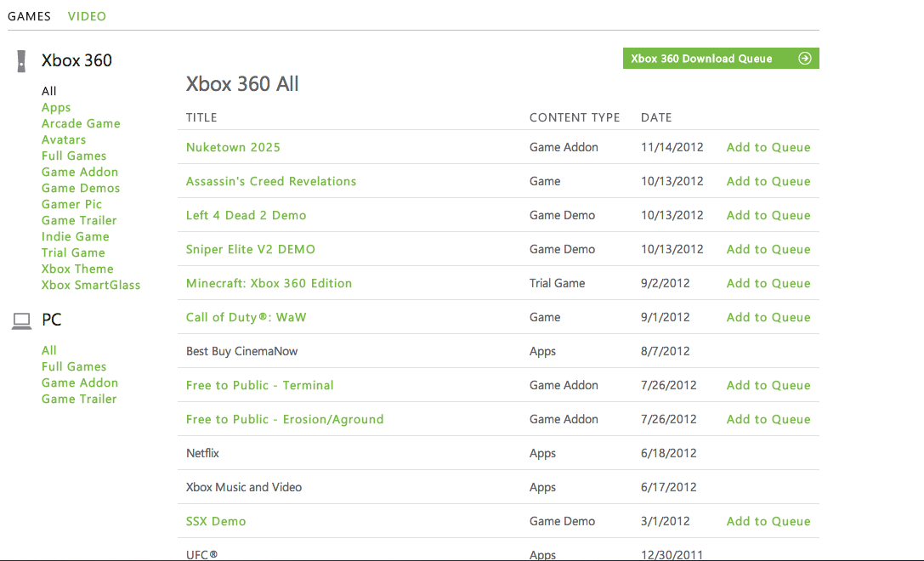Click the Xbox 360 console icon
Viewport: 924px width, 561px height.
[21, 61]
